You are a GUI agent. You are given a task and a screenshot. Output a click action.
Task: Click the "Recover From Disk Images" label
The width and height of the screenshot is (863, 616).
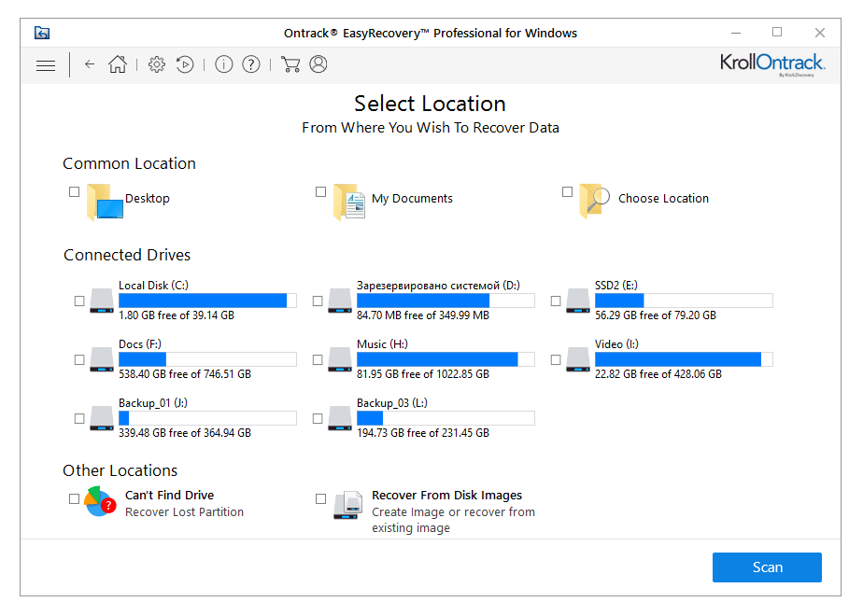[446, 495]
